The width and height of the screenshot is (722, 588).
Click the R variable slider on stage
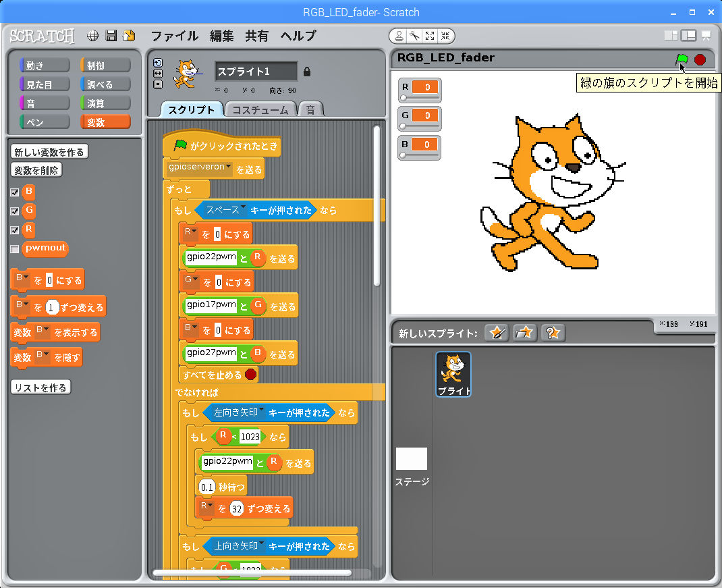point(420,98)
